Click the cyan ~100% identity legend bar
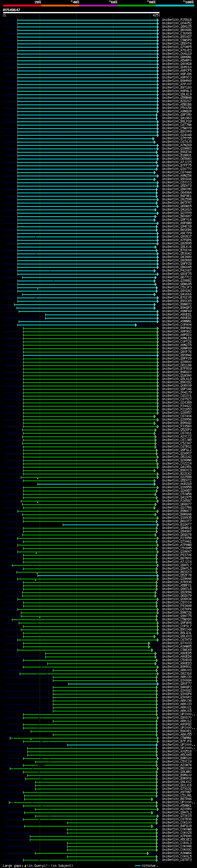The width and height of the screenshot is (197, 868). (175, 6)
